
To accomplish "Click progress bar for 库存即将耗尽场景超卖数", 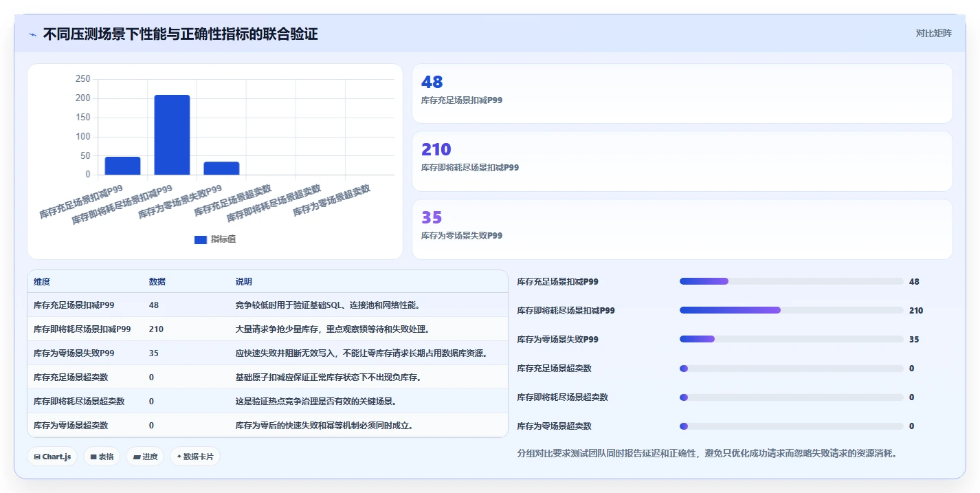I will tap(791, 397).
